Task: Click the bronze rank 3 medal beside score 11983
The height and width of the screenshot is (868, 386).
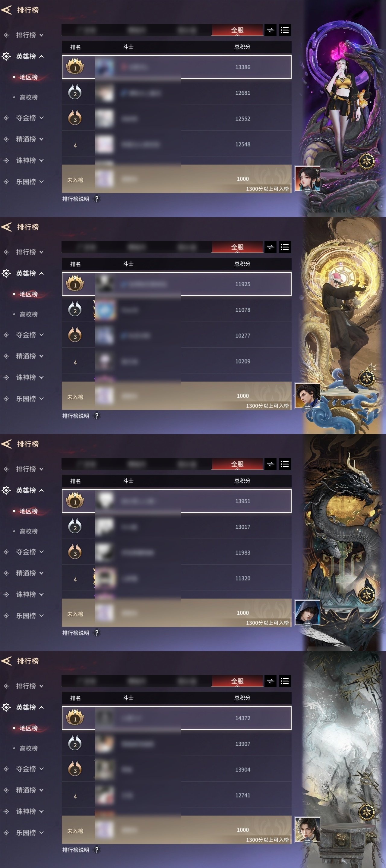Action: click(x=75, y=552)
